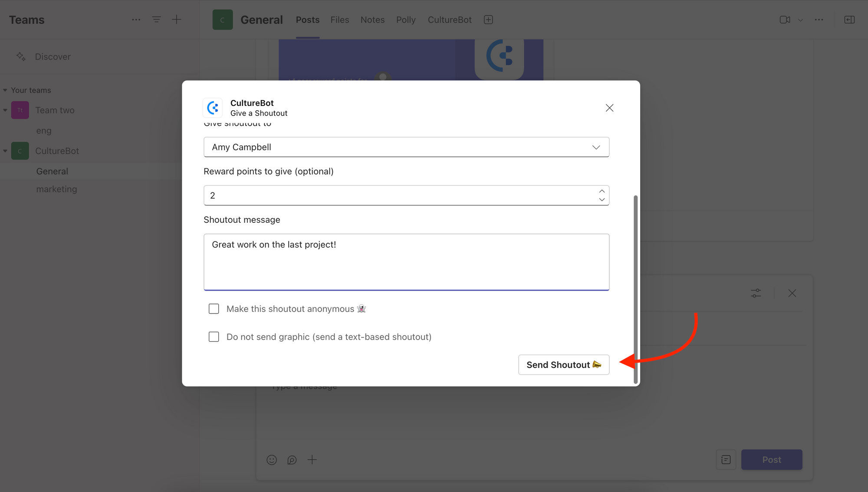
Task: Add a tab with the plus icon
Action: (x=488, y=20)
